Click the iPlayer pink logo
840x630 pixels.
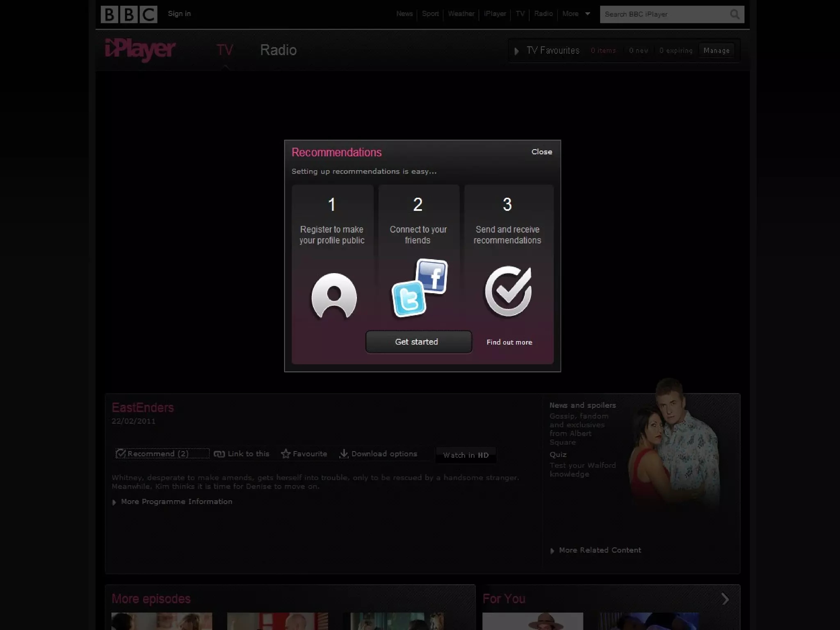[140, 50]
